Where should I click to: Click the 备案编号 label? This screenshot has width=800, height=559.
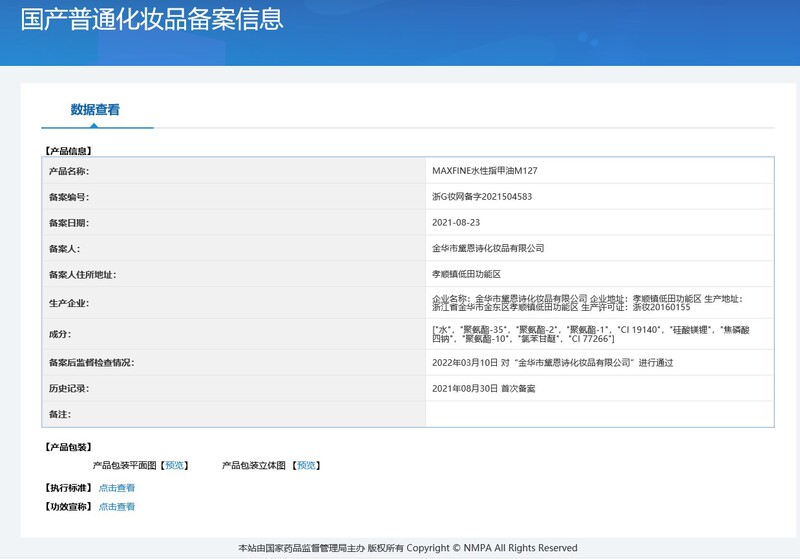tap(69, 197)
